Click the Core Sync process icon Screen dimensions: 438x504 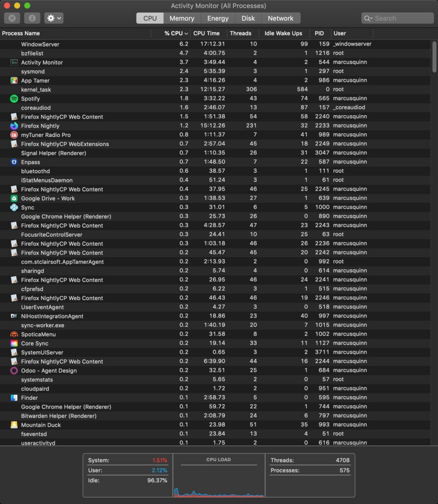coord(14,343)
